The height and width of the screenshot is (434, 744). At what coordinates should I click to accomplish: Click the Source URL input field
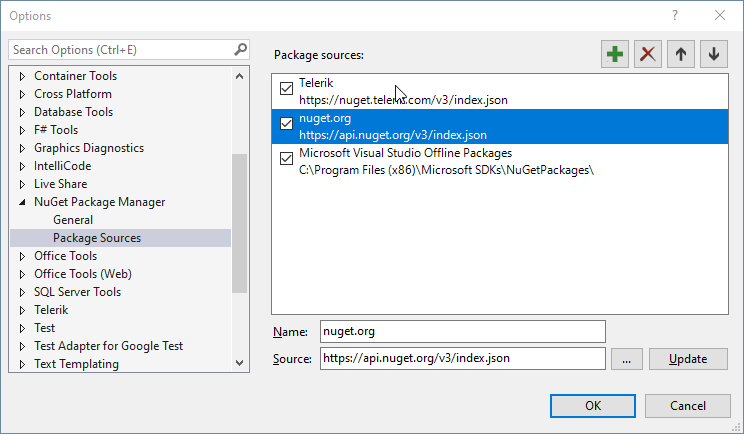click(463, 359)
